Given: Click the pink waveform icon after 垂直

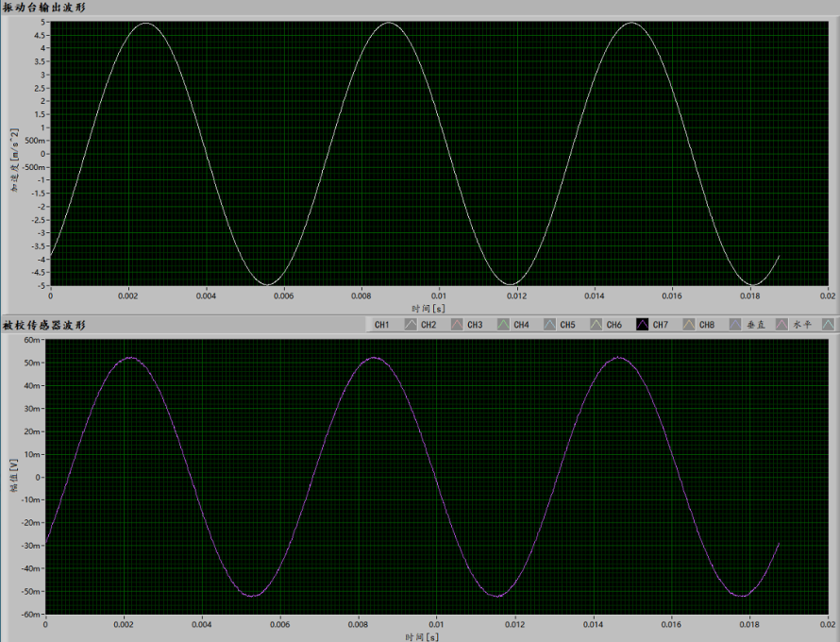Looking at the screenshot, I should 781,324.
